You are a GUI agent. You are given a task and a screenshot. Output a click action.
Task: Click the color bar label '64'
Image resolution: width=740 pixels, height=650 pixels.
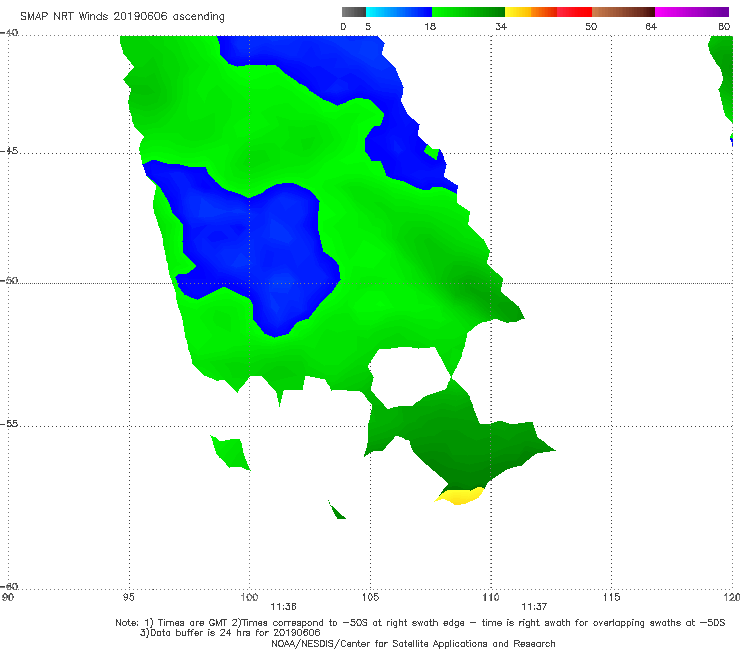[651, 27]
